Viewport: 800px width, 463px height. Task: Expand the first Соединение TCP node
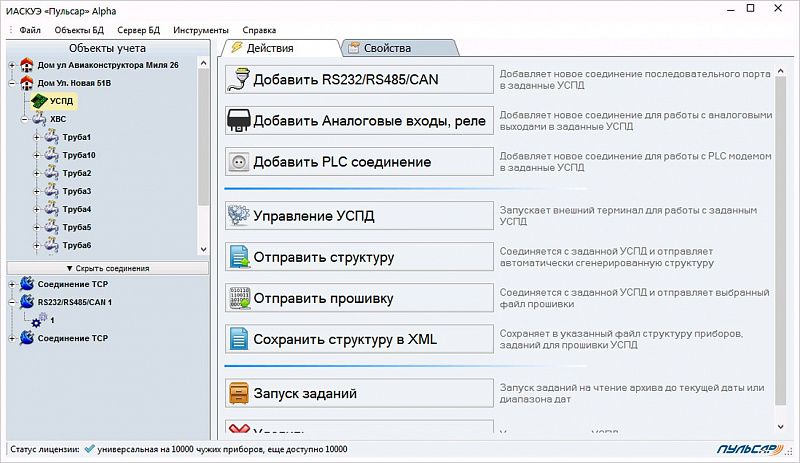pos(12,284)
